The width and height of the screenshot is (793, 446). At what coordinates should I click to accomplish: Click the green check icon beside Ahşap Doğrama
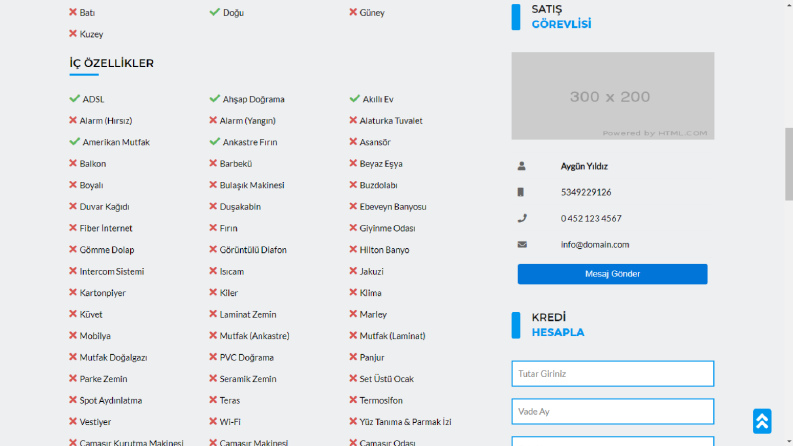pos(214,99)
